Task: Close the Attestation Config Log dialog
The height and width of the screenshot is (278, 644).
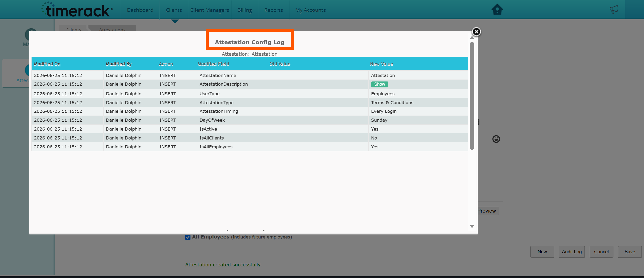Action: [476, 32]
